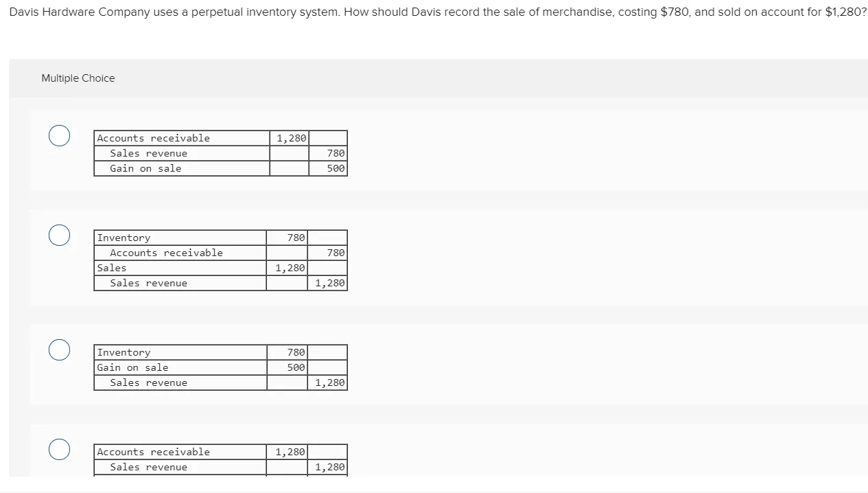Screen dimensions: 868x493
Task: Click the 1,280 debit amount in the first answer
Action: pos(289,138)
